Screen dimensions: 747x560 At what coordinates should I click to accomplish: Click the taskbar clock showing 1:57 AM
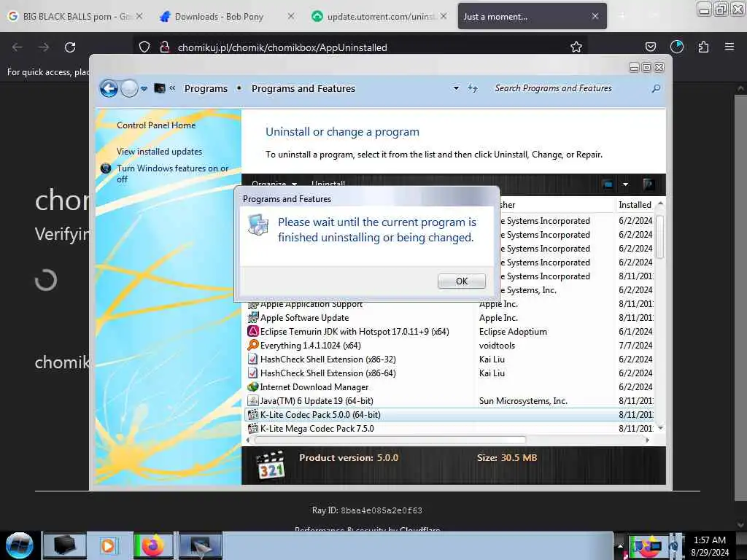click(x=710, y=546)
